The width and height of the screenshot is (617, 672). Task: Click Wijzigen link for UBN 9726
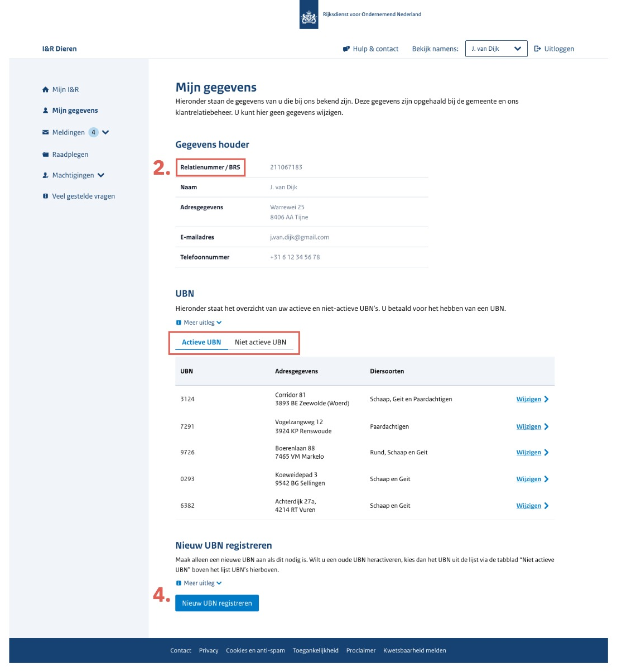click(x=529, y=453)
